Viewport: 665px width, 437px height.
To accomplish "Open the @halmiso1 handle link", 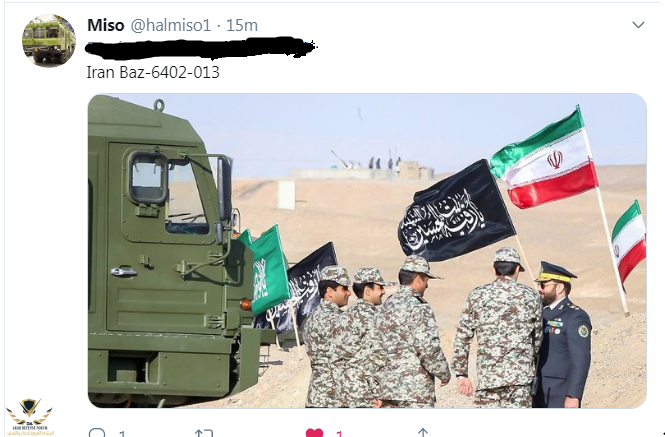I will (170, 25).
